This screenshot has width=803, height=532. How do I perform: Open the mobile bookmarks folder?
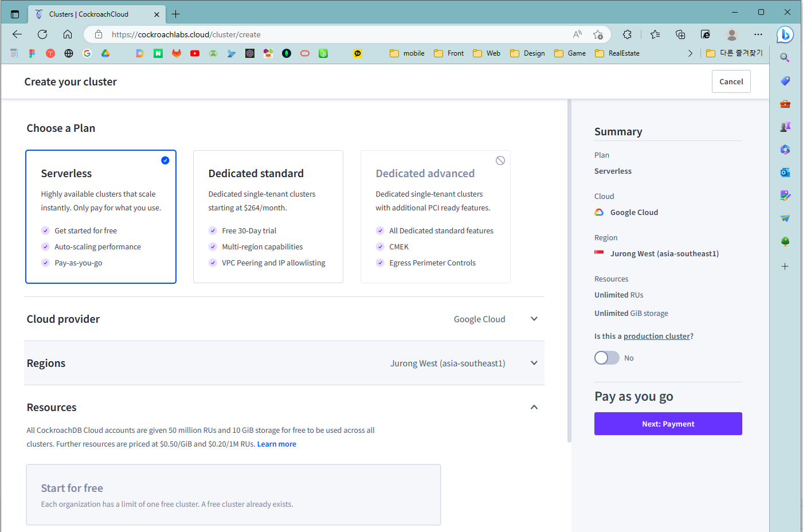pos(407,53)
